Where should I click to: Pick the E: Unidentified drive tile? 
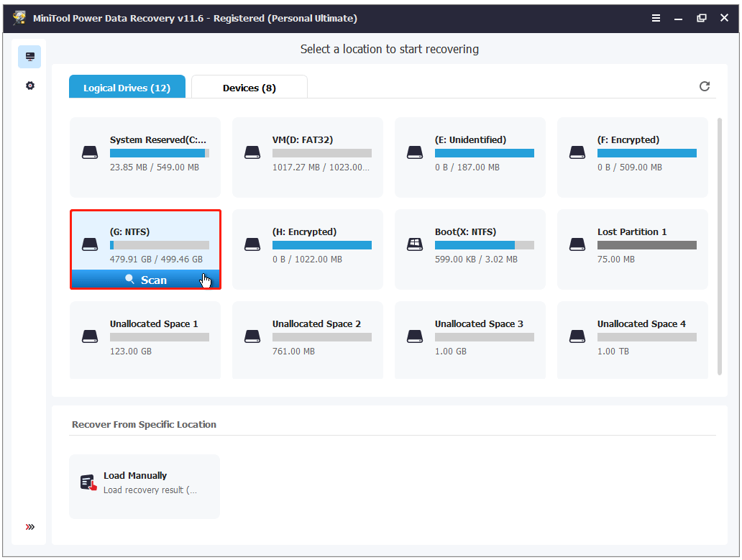coord(470,157)
